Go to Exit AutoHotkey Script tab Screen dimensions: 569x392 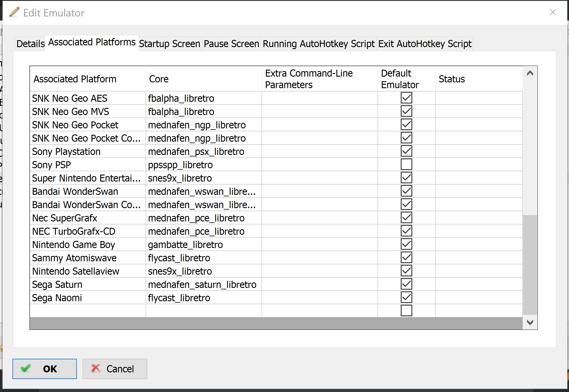(x=425, y=44)
